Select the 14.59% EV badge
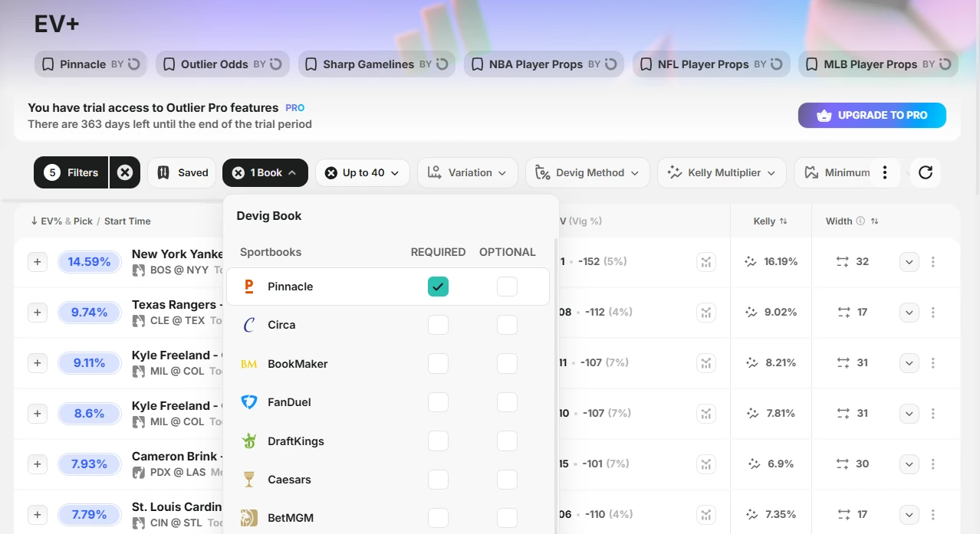This screenshot has width=980, height=534. 89,262
